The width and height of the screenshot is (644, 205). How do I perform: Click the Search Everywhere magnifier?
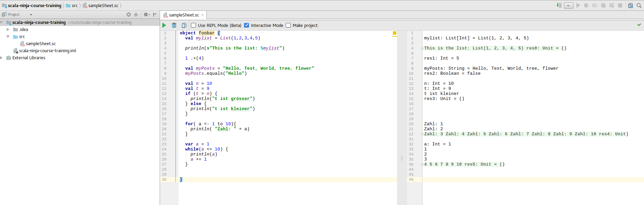click(639, 5)
